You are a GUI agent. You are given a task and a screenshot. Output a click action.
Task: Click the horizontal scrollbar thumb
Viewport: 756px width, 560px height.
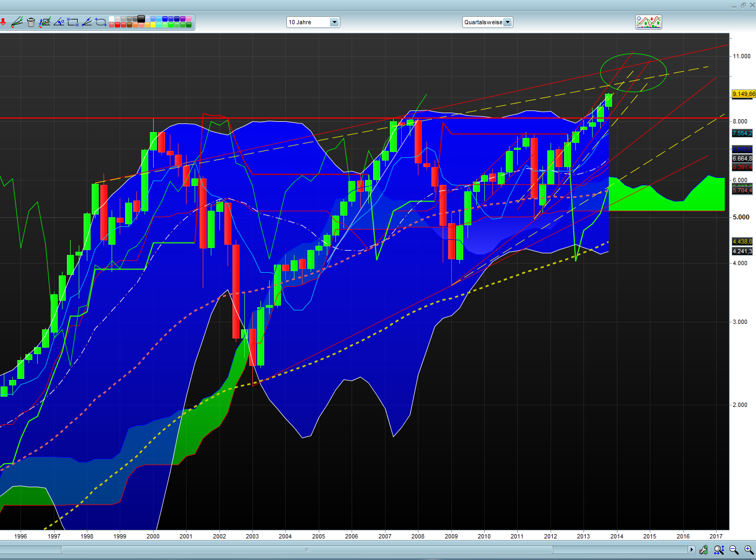[307, 550]
